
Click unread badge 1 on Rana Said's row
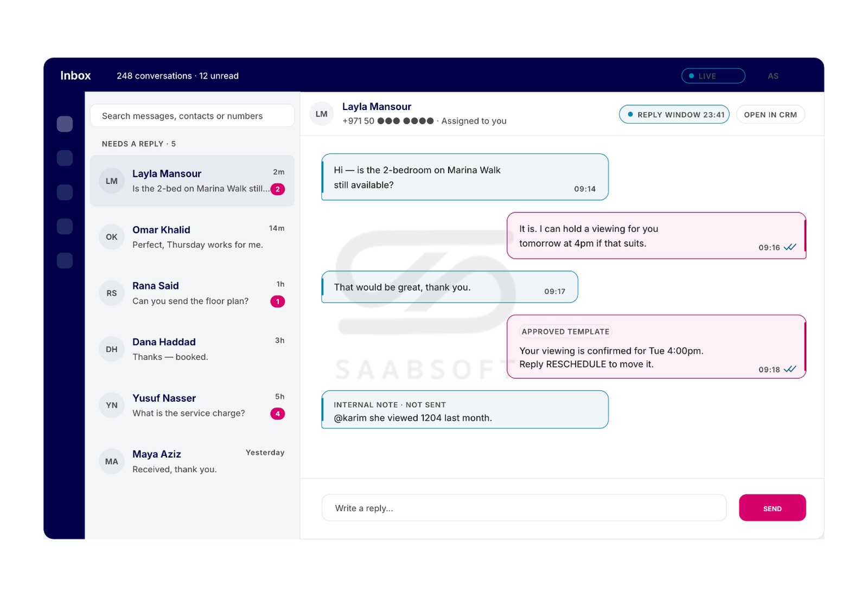(278, 301)
